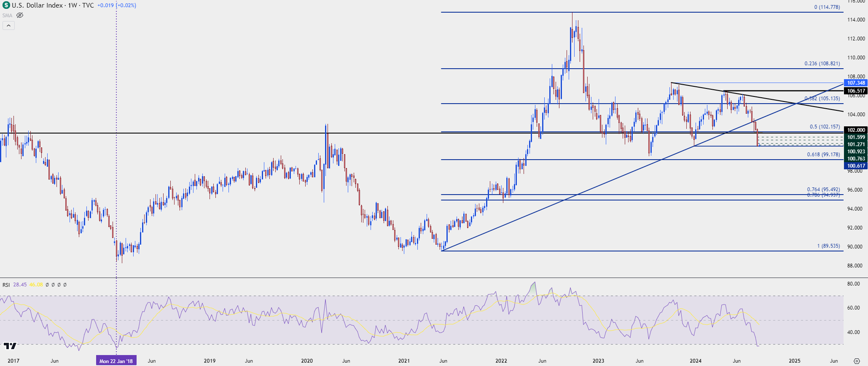The image size is (868, 366).
Task: Select the U.S. Dollar Index title
Action: [37, 5]
